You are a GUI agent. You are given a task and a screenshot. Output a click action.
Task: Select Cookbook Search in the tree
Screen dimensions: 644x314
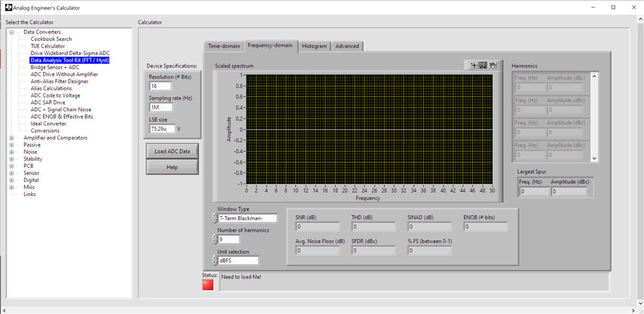click(x=51, y=39)
